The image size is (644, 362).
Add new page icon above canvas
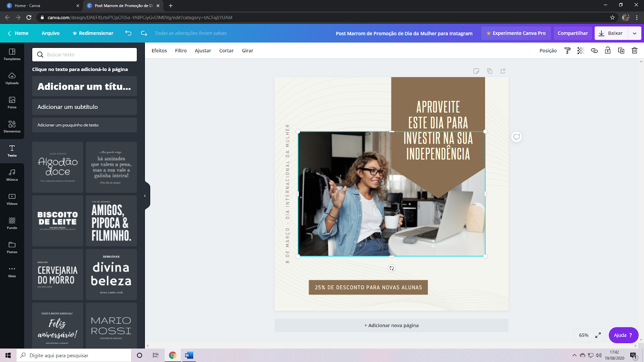point(503,71)
